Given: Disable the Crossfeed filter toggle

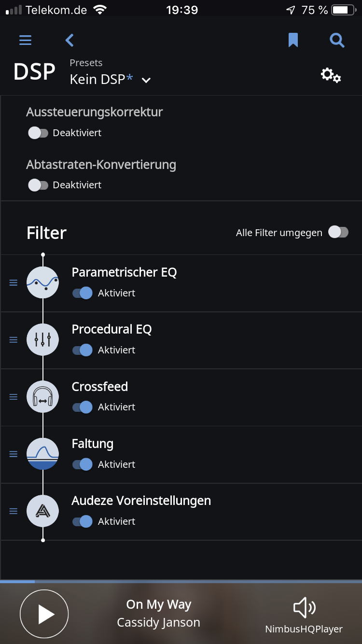Looking at the screenshot, I should (83, 407).
